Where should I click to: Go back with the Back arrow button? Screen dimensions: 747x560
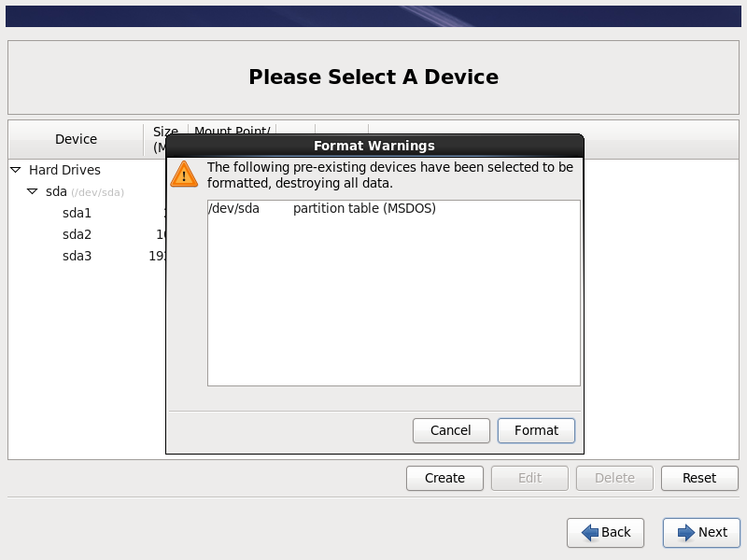(x=605, y=532)
